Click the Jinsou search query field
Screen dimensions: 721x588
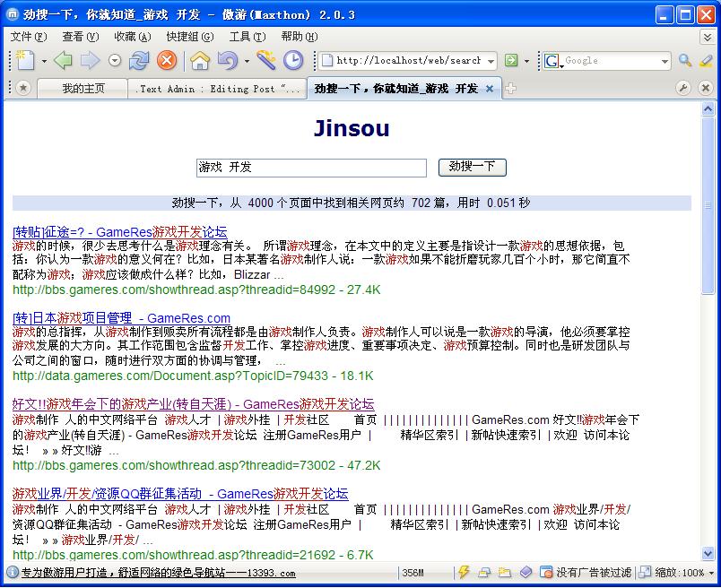tap(311, 168)
